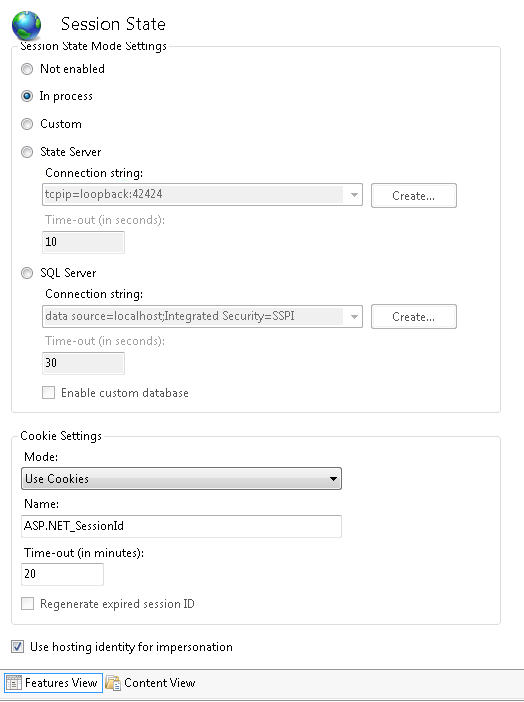Click the Name: label above ASP.NET_SessionId
This screenshot has width=524, height=702.
coord(41,504)
